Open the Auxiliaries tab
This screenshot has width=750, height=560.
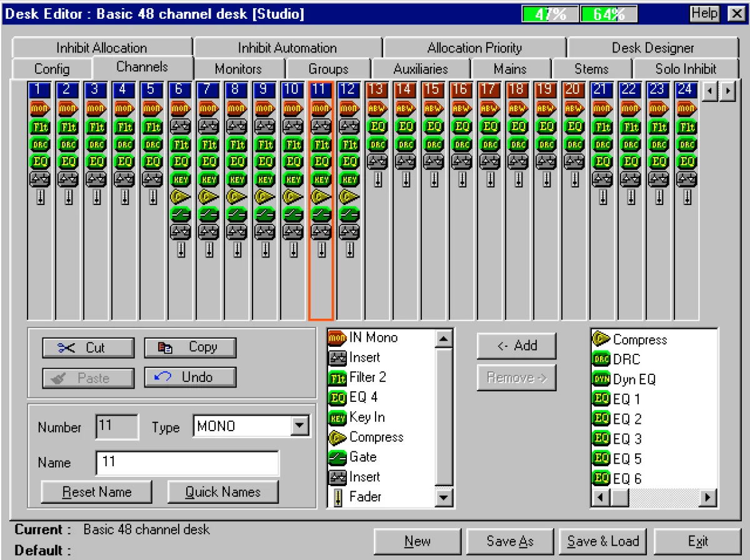pos(421,69)
